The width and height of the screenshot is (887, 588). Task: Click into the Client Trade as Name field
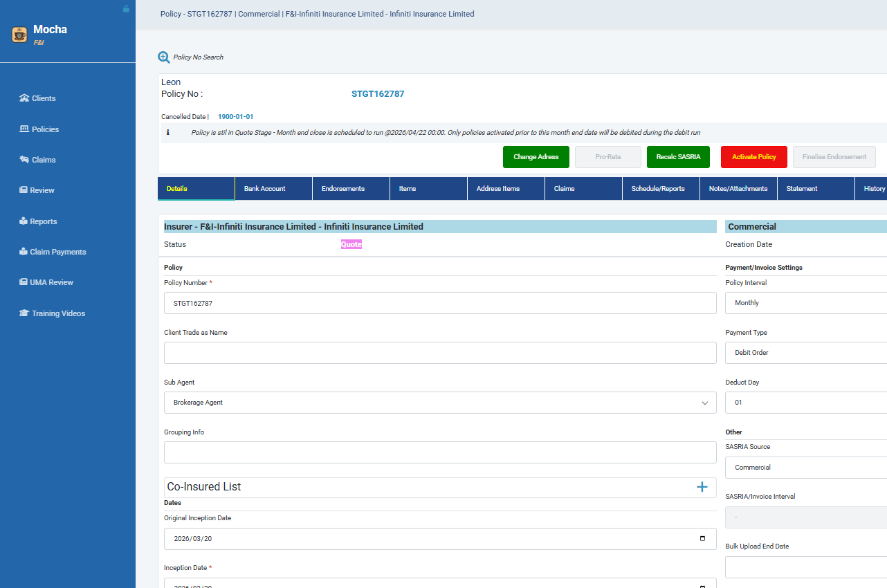pyautogui.click(x=440, y=353)
